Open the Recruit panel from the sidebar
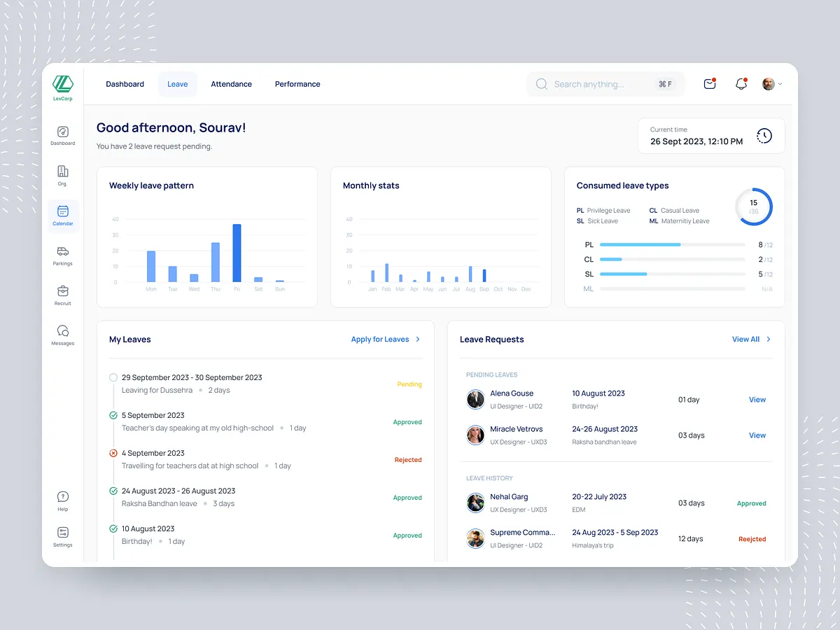840x630 pixels. coord(62,290)
